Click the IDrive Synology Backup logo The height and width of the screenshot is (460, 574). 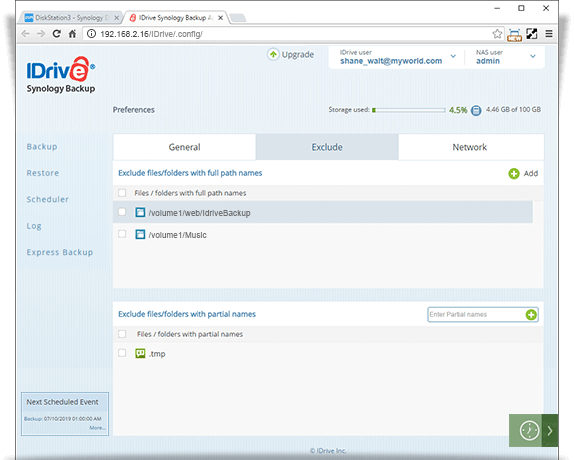61,75
